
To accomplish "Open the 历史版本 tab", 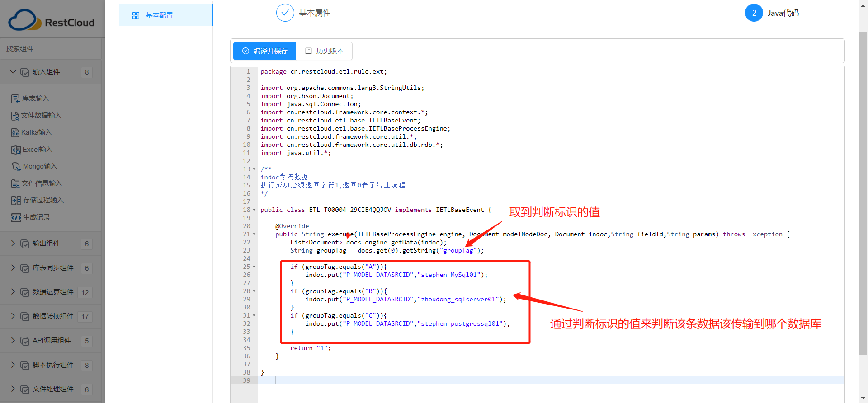I will (x=324, y=51).
